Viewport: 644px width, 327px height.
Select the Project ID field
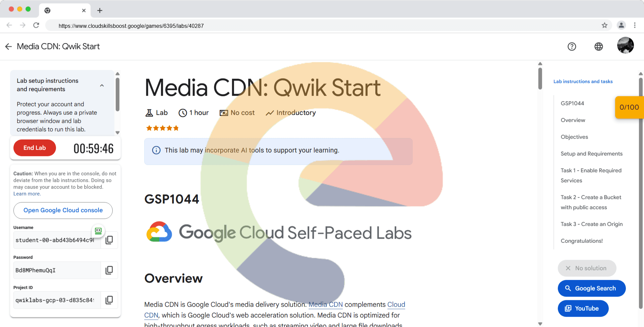(57, 300)
